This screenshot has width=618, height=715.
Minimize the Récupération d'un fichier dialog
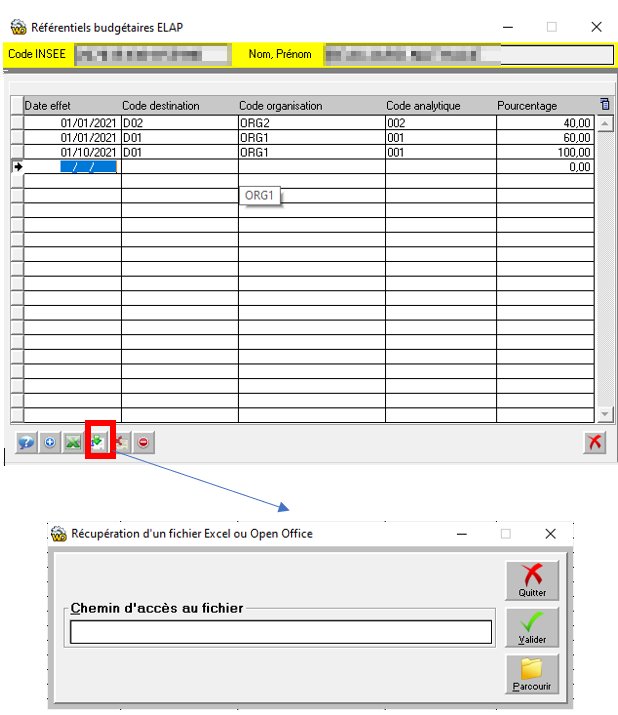pos(462,534)
